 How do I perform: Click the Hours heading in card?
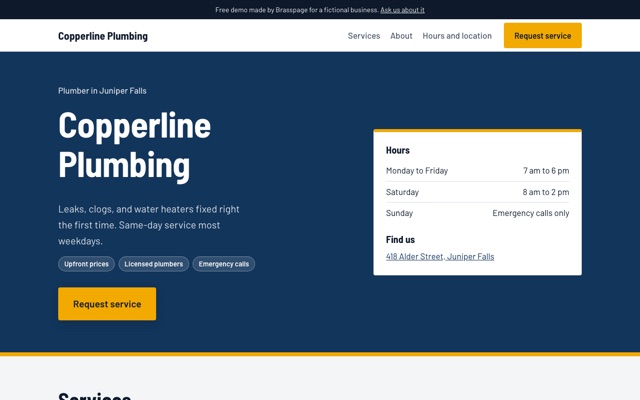point(398,150)
